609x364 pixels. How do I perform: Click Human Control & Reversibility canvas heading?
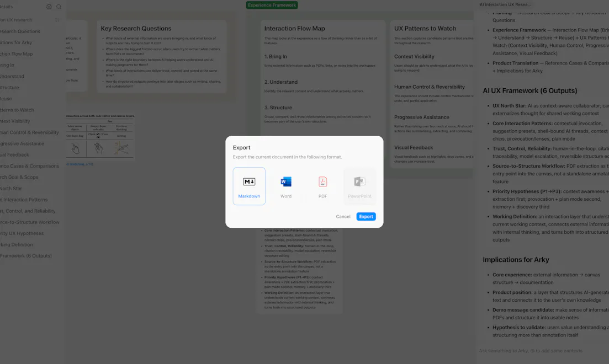429,87
